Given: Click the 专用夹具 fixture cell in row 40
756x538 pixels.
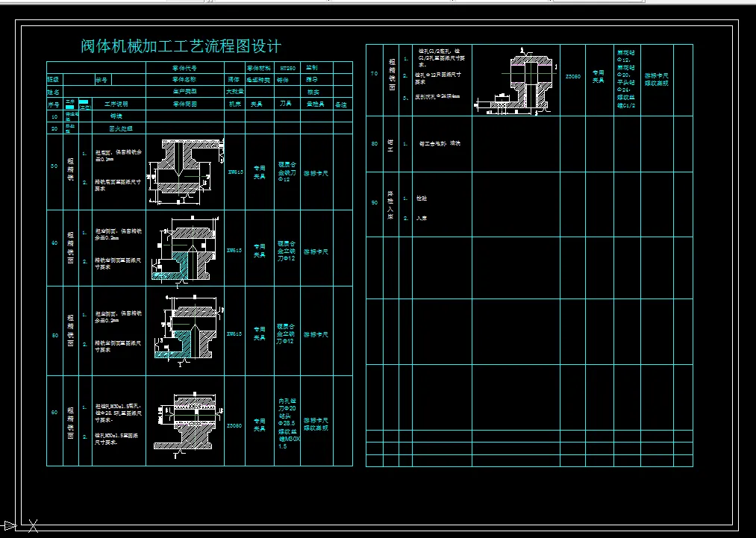Looking at the screenshot, I should coord(260,250).
